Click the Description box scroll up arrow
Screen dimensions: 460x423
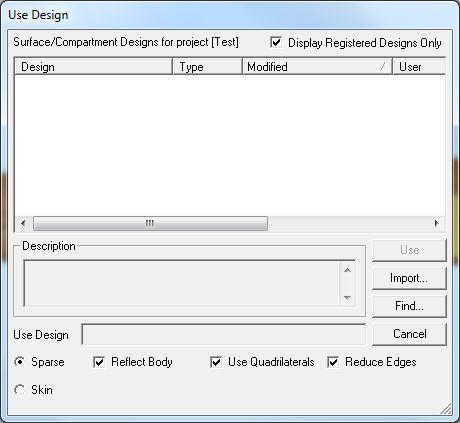pyautogui.click(x=347, y=270)
